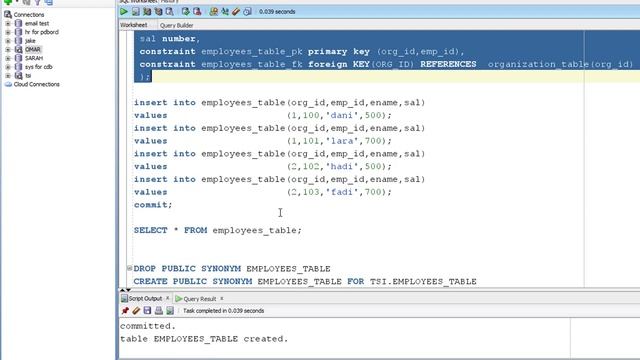The width and height of the screenshot is (640, 360).
Task: Clear the worksheet with the eraser icon
Action: [236, 12]
